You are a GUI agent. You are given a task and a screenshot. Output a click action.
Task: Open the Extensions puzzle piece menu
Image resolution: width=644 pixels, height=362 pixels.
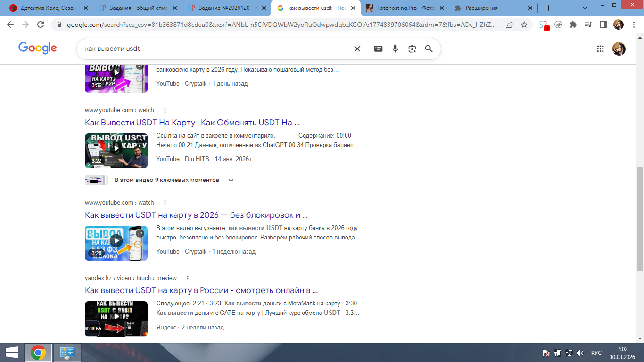(573, 25)
